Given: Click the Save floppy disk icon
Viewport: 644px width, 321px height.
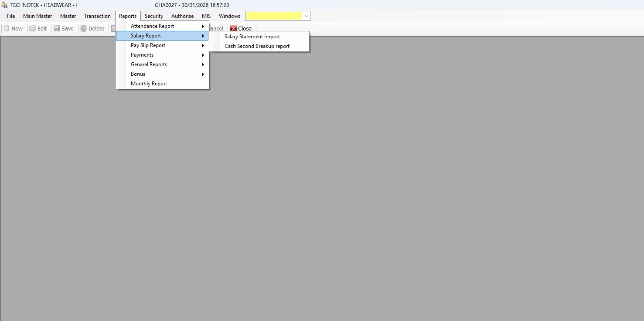Looking at the screenshot, I should pyautogui.click(x=57, y=28).
